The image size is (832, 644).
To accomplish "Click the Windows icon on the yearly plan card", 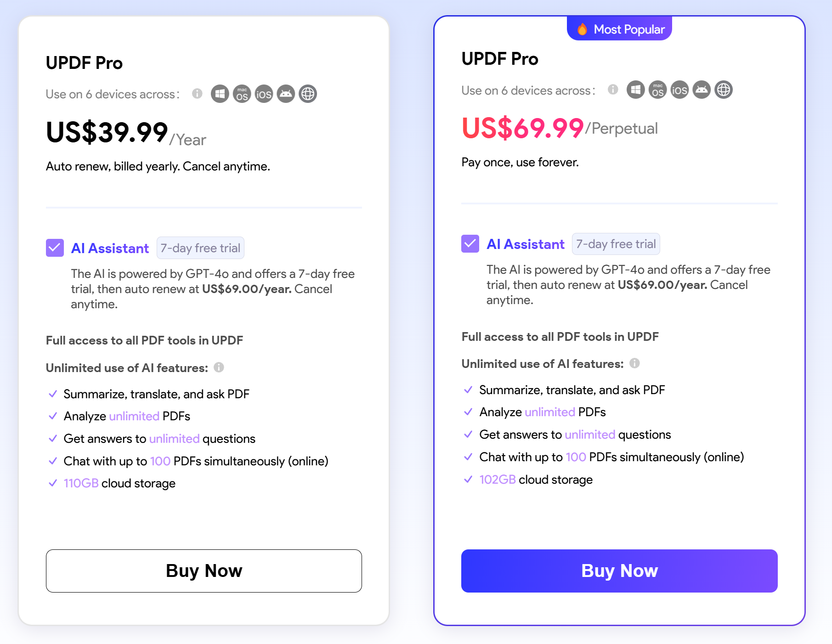I will point(220,93).
